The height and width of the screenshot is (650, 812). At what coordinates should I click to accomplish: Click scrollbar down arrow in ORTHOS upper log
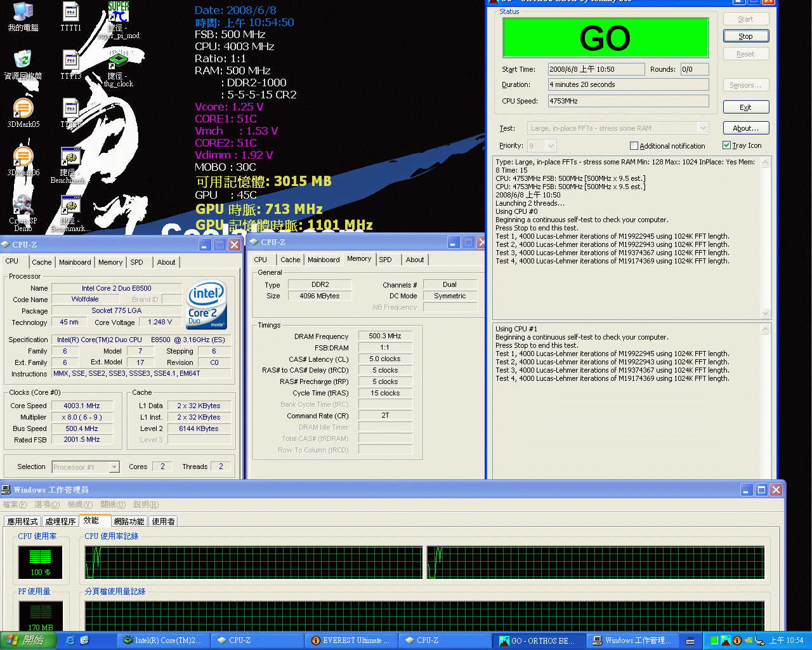[766, 313]
